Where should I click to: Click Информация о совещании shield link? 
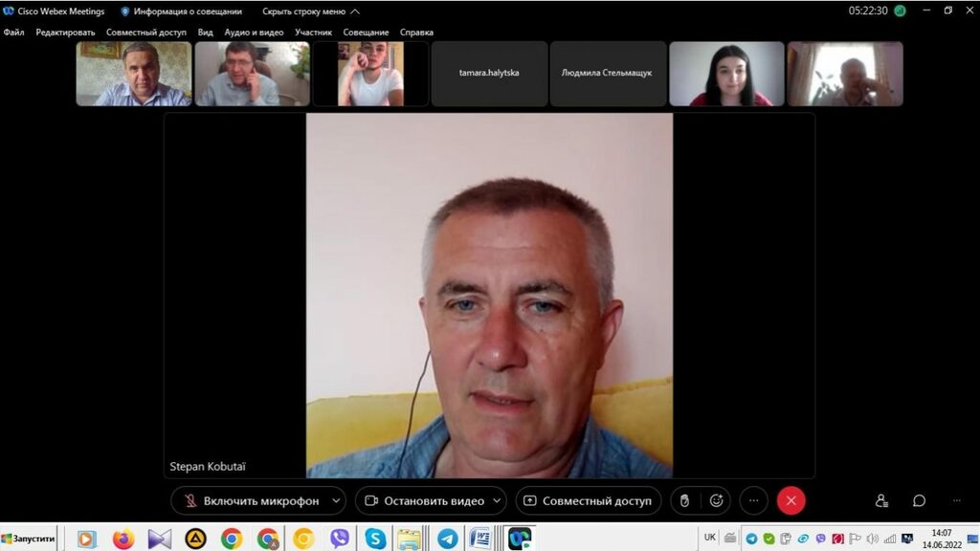182,11
